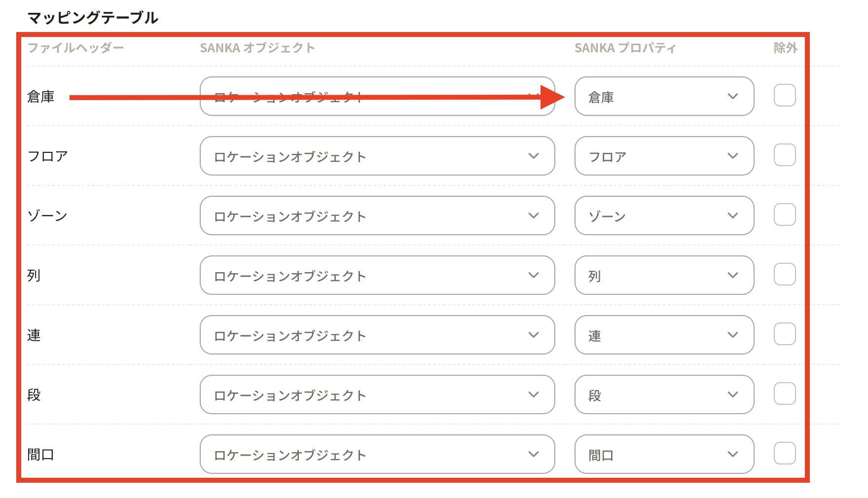This screenshot has width=868, height=498.
Task: Open the 列 property dropdown
Action: pos(664,276)
